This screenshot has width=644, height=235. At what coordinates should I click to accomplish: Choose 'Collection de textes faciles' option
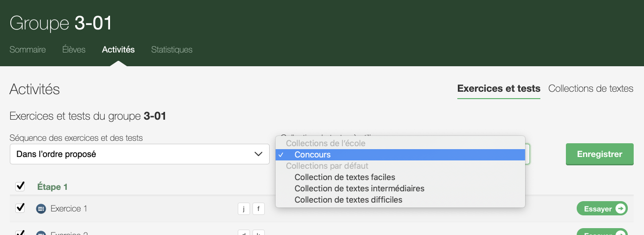pos(345,177)
